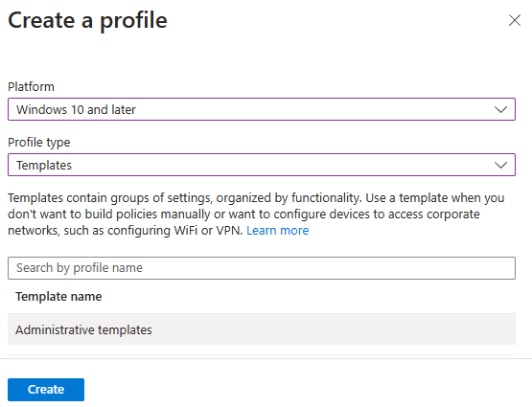
Task: Click the X icon at top right
Action: pos(515,20)
